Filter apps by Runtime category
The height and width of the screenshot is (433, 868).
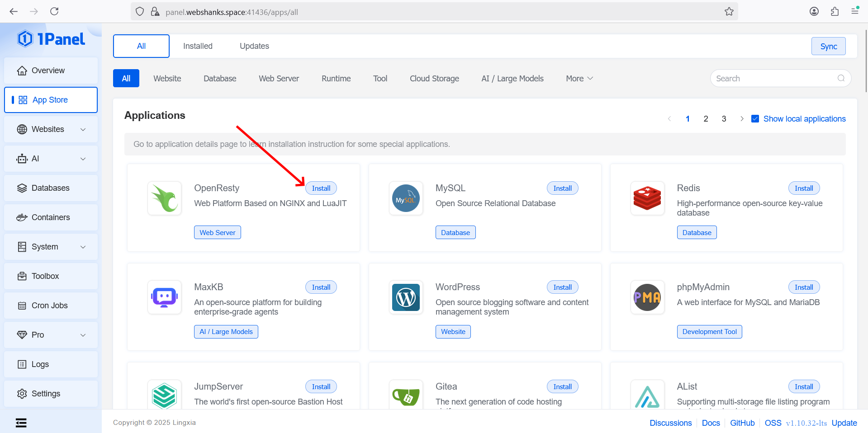click(336, 79)
